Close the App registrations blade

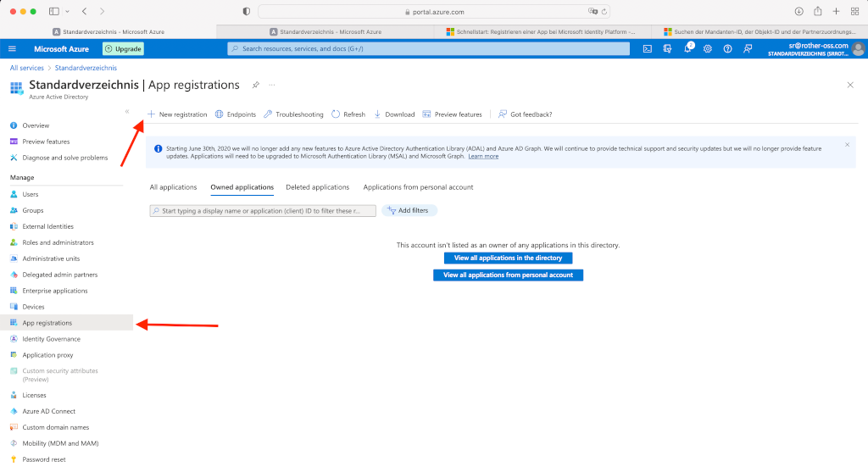point(850,85)
